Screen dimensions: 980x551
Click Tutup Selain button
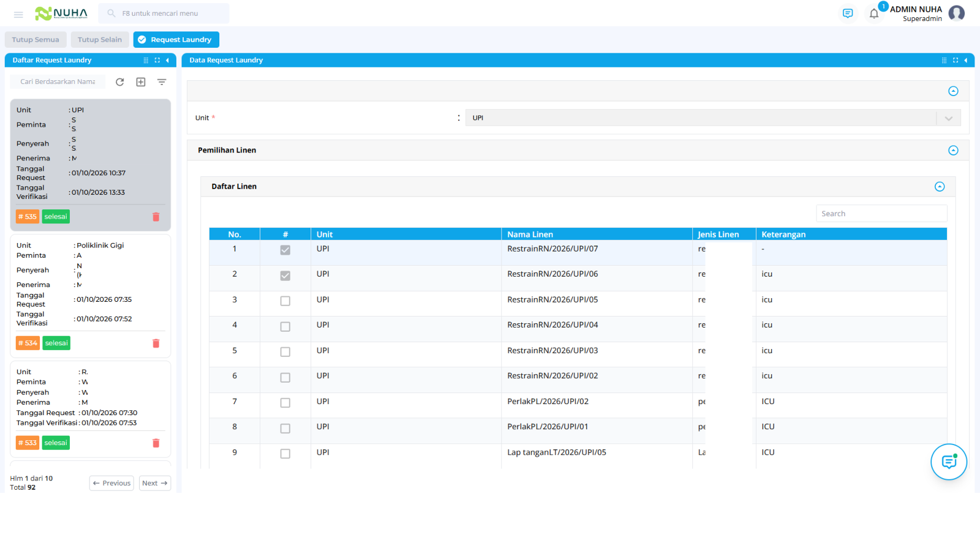[x=100, y=40]
